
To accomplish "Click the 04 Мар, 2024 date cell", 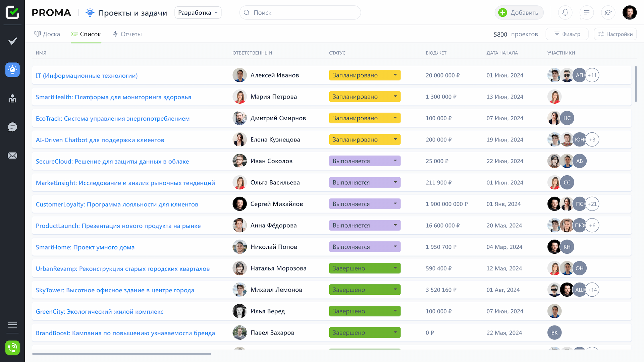I will 504,247.
